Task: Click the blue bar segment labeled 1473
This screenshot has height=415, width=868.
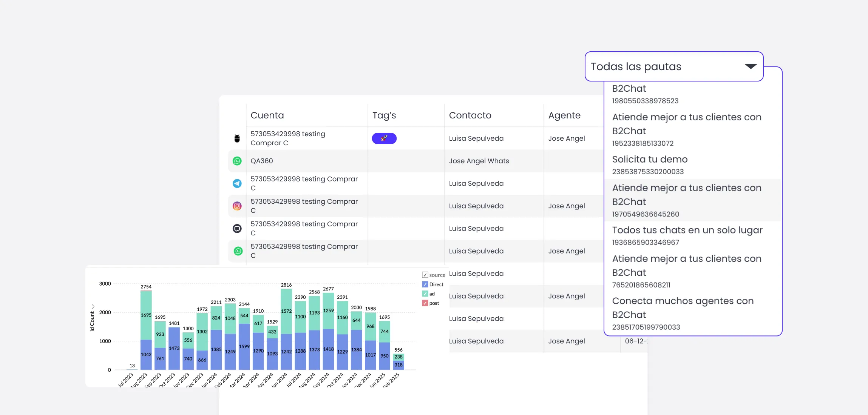Action: pos(174,349)
